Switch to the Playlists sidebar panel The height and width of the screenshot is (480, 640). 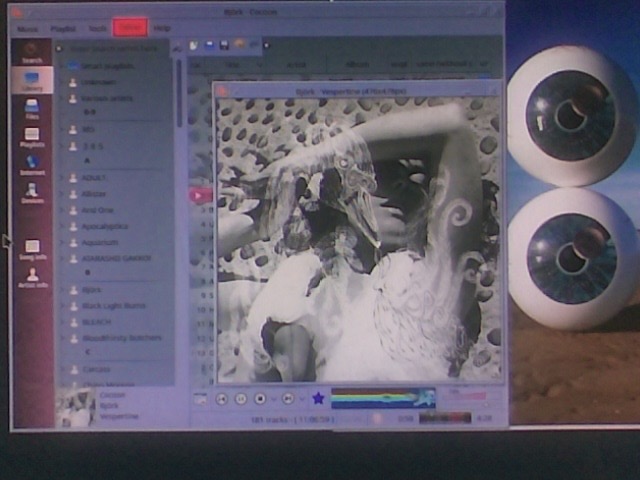coord(32,137)
